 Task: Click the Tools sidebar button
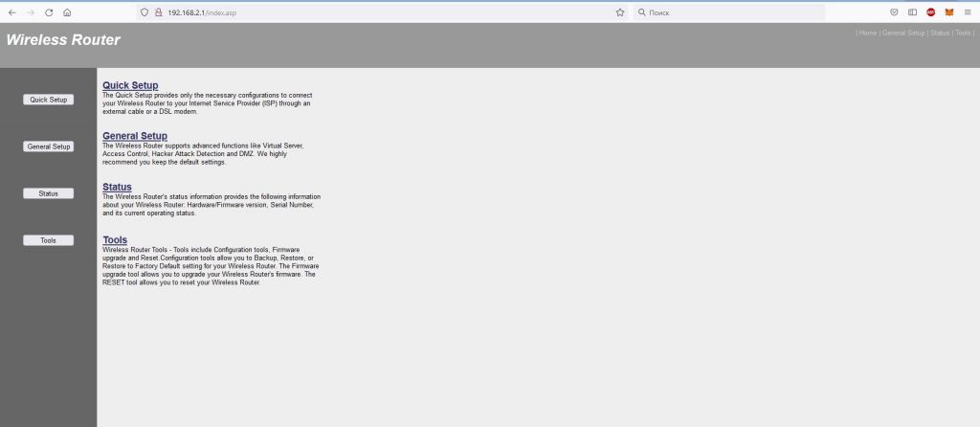pyautogui.click(x=48, y=240)
